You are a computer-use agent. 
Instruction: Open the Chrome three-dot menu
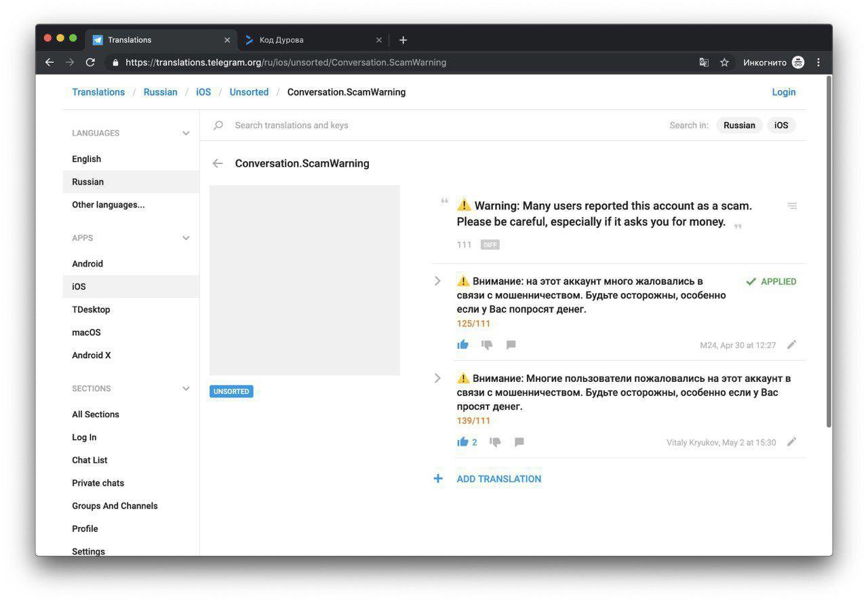point(818,62)
